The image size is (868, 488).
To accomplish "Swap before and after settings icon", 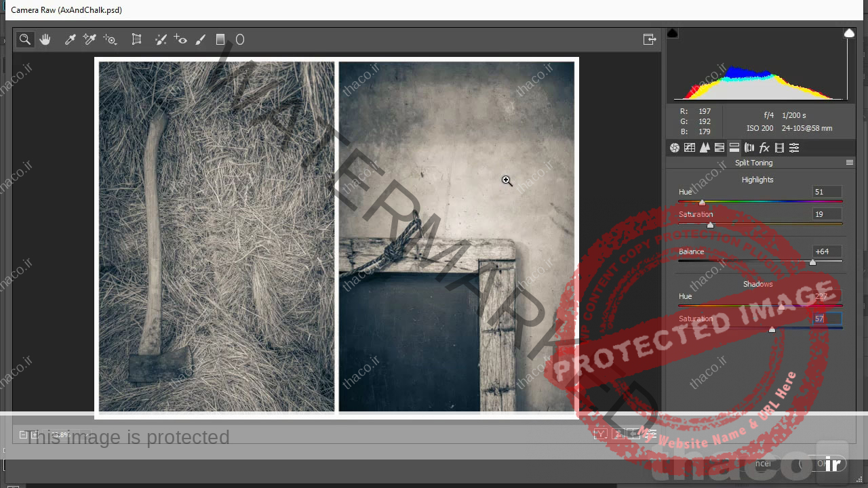I will pos(618,434).
